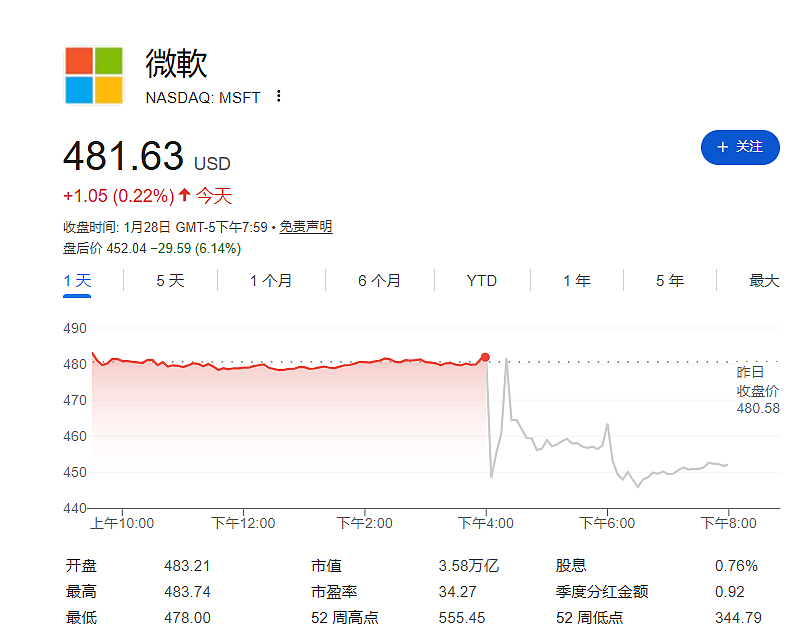
Task: Click the 52 周高点 value 555.45
Action: coord(461,618)
